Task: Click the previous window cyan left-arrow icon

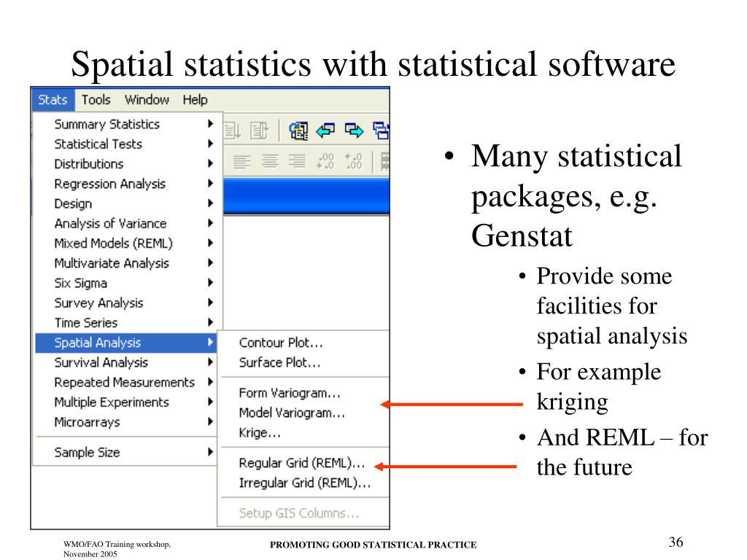Action: (x=326, y=130)
